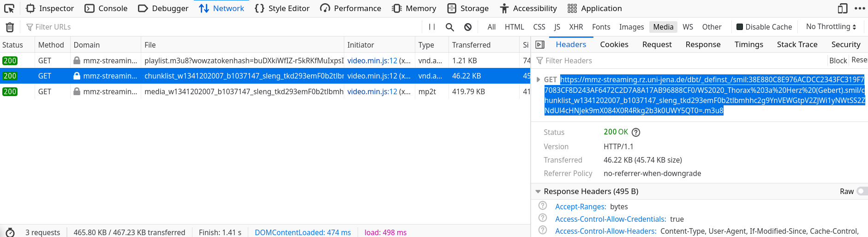This screenshot has height=237, width=868.
Task: Open request blocking icon
Action: click(468, 27)
